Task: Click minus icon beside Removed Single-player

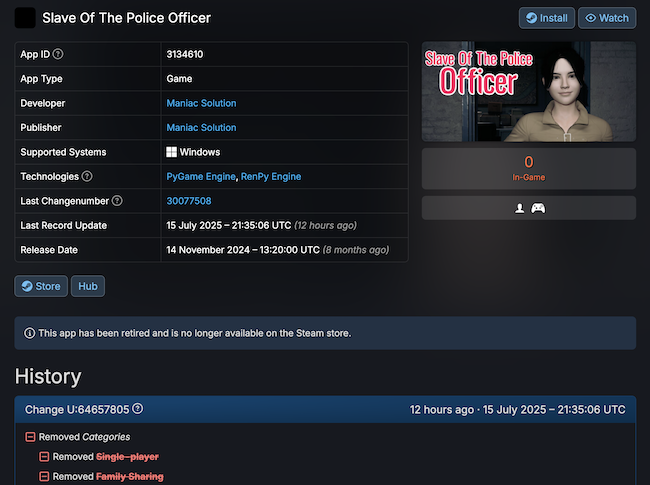Action: tap(44, 457)
